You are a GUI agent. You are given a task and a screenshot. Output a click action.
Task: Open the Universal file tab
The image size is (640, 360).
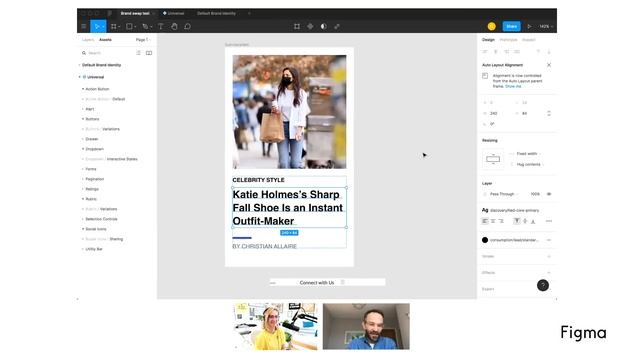pyautogui.click(x=174, y=13)
